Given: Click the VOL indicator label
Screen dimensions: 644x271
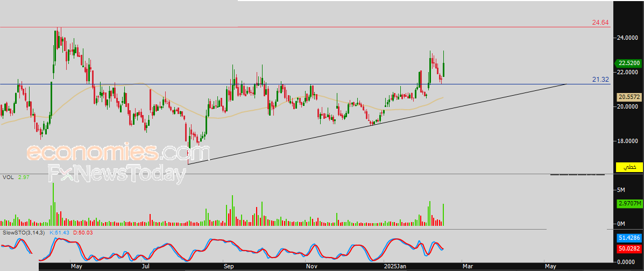Looking at the screenshot, I should 8,177.
